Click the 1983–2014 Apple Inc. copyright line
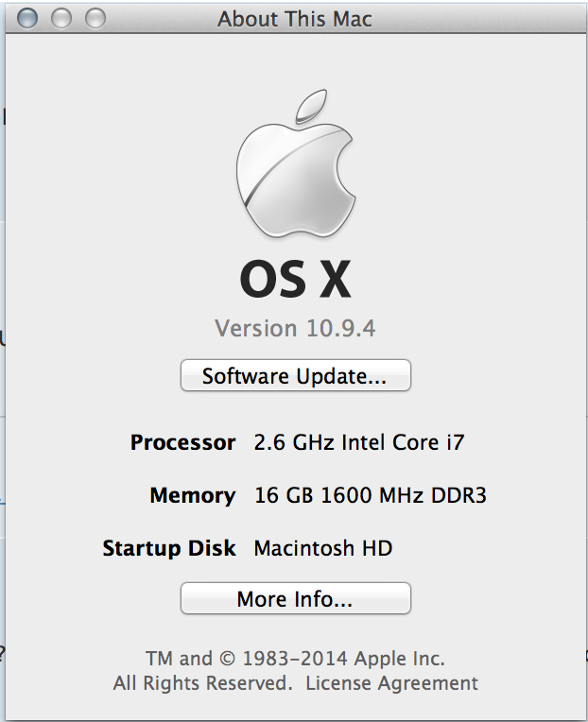 coord(344,659)
